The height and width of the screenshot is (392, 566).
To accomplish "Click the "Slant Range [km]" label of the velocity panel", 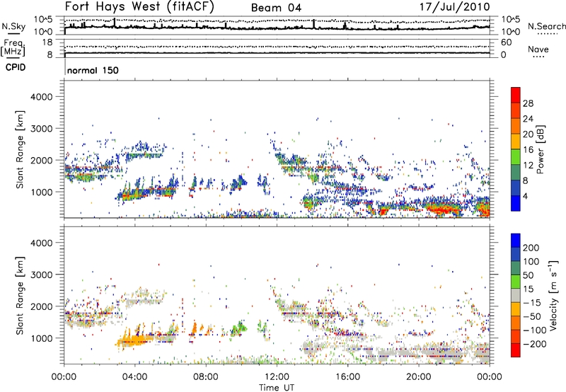I will [20, 296].
